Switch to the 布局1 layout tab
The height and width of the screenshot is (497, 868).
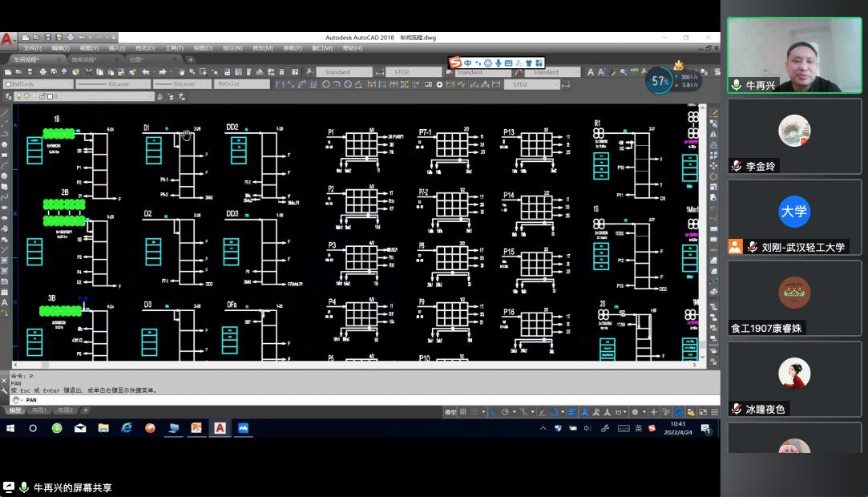39,410
